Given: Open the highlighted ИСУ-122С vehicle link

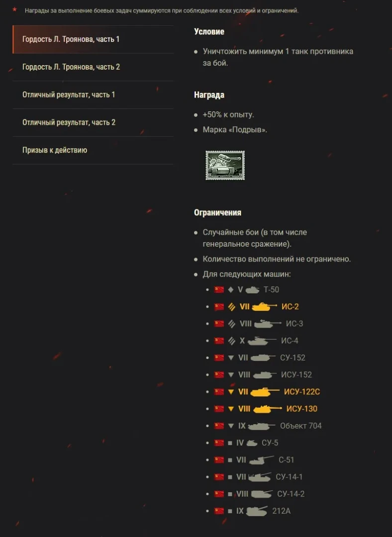Looking at the screenshot, I should 301,392.
